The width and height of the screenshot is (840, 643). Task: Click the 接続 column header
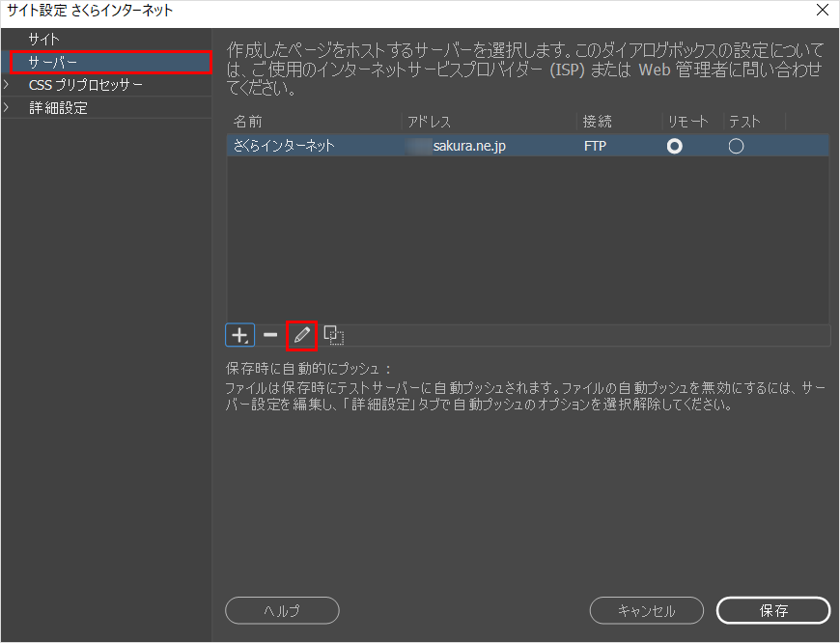597,122
